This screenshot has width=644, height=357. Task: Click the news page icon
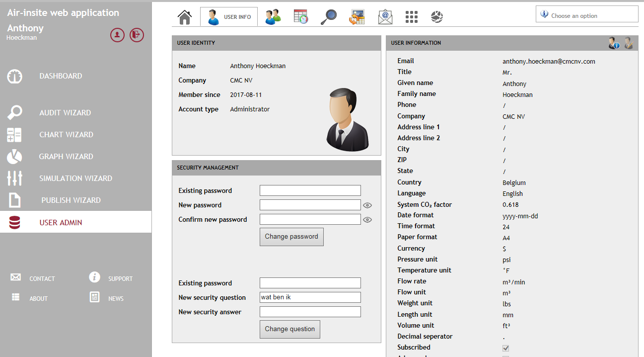tap(94, 297)
